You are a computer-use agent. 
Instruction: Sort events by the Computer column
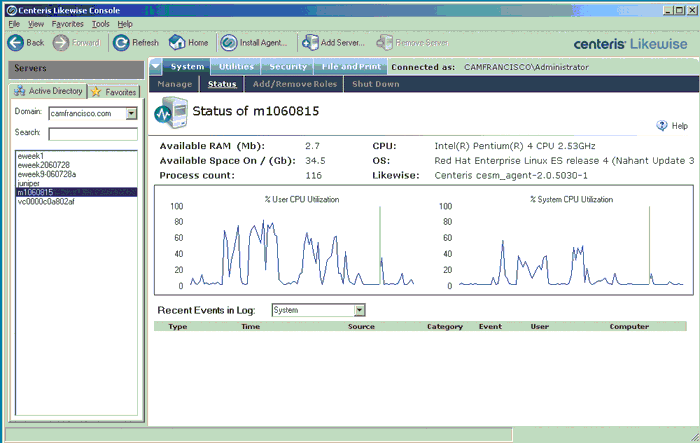(x=629, y=326)
